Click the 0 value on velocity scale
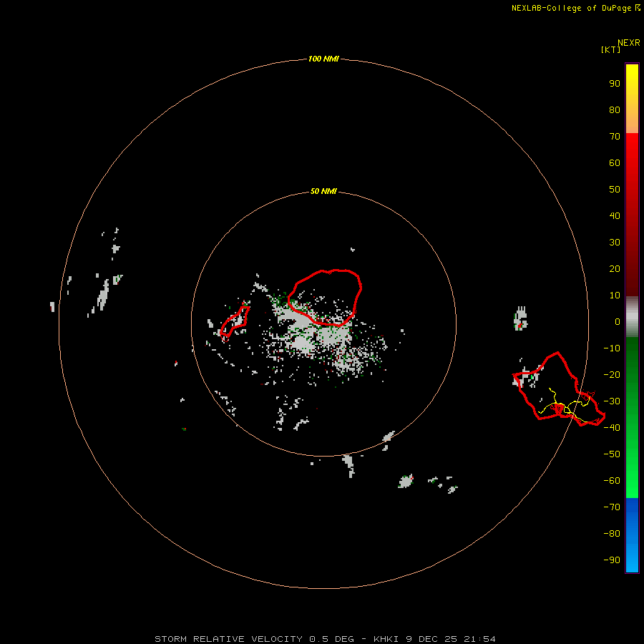The width and height of the screenshot is (644, 644). click(x=618, y=322)
